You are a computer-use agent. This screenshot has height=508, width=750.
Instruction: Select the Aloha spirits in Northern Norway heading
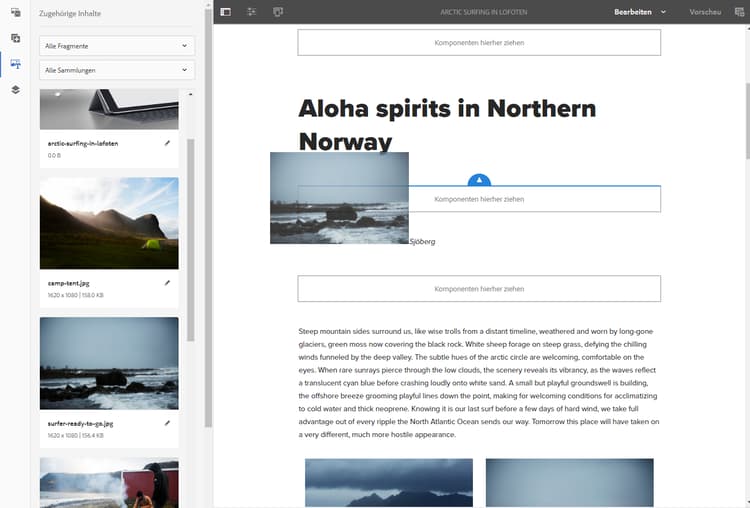click(447, 124)
